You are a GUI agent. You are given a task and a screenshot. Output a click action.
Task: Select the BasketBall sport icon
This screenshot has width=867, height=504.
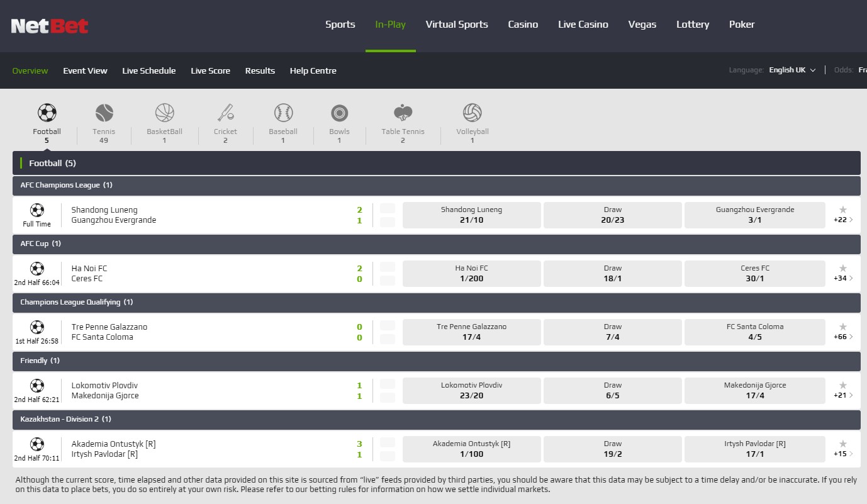pyautogui.click(x=165, y=113)
